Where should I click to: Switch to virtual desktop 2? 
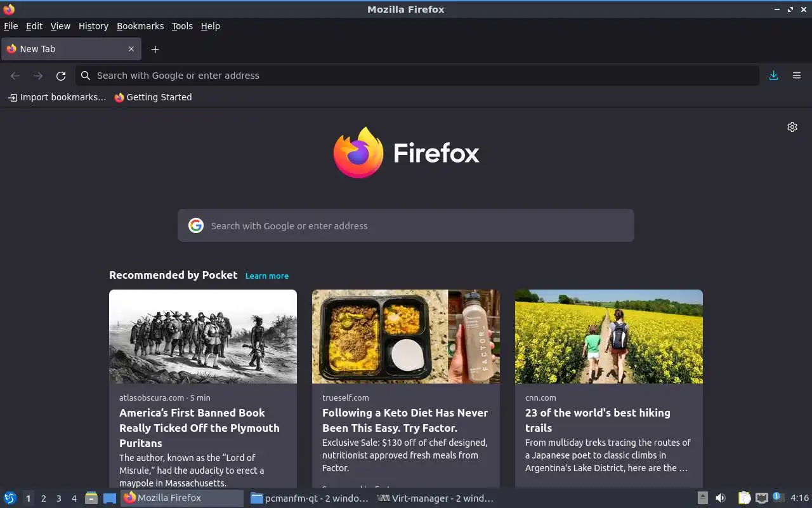point(43,498)
